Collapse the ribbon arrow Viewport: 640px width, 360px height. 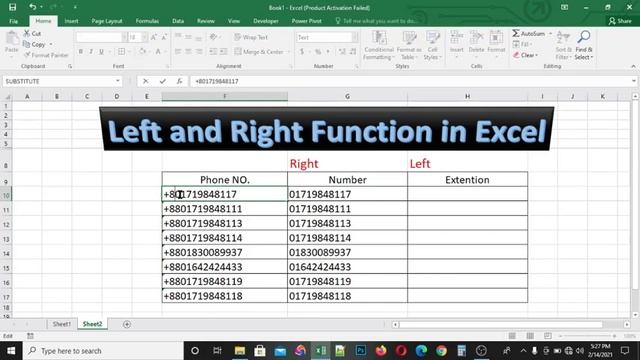click(x=633, y=66)
